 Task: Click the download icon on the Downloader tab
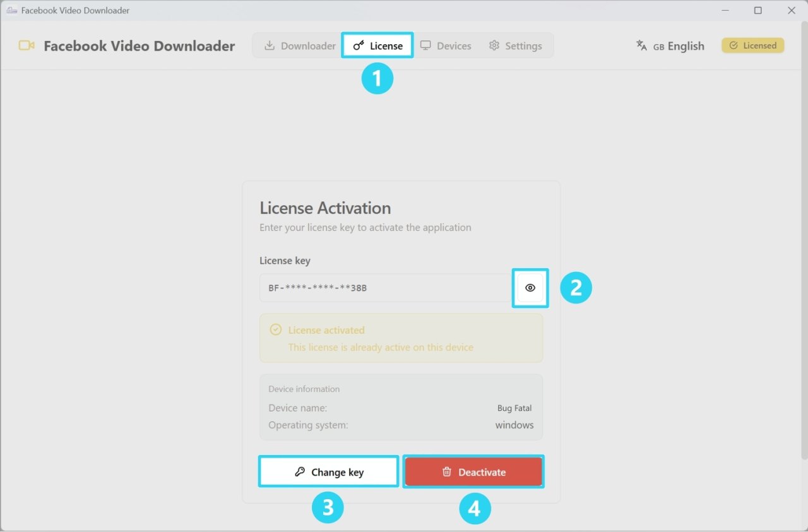click(270, 45)
